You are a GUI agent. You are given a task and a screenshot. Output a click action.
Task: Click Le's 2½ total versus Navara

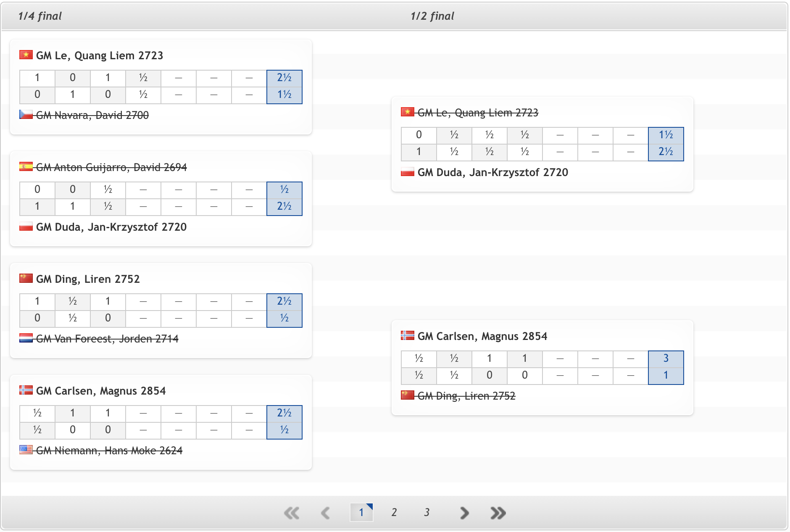(x=284, y=78)
